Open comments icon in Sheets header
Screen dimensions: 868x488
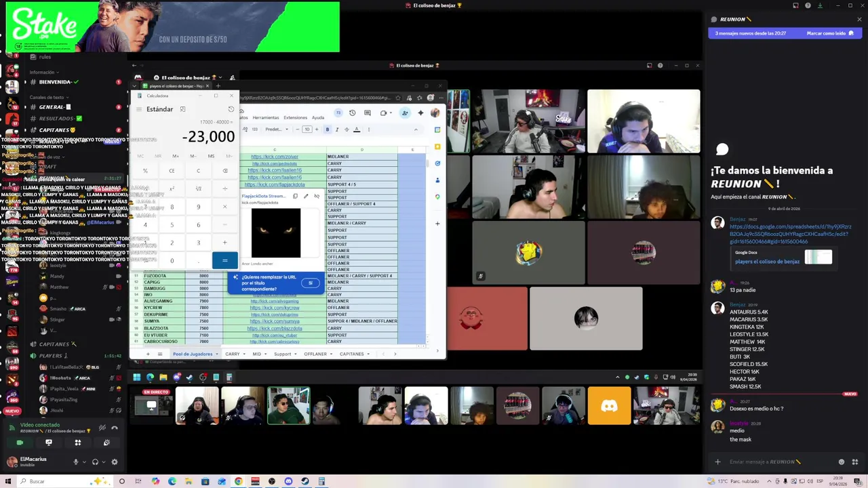point(368,113)
